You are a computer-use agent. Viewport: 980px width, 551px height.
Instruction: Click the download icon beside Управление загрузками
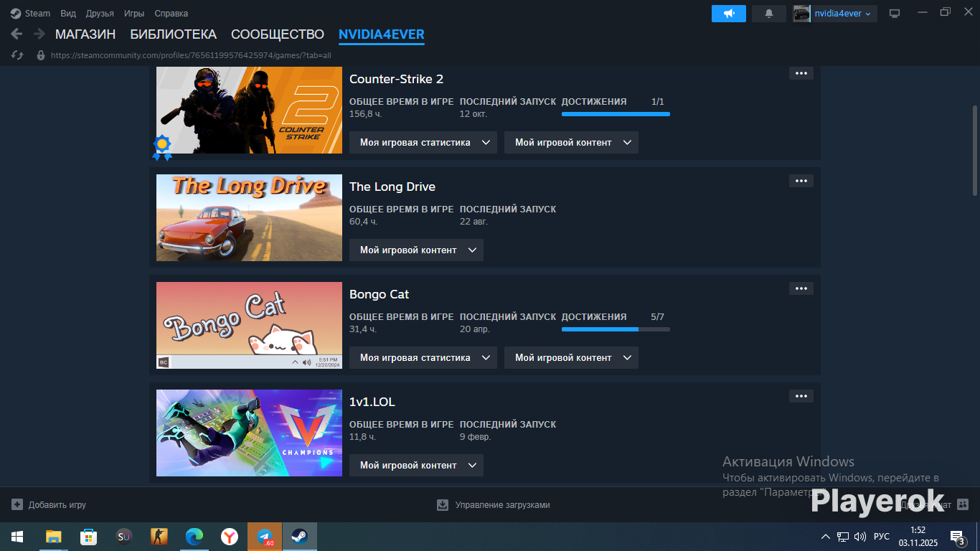[443, 505]
